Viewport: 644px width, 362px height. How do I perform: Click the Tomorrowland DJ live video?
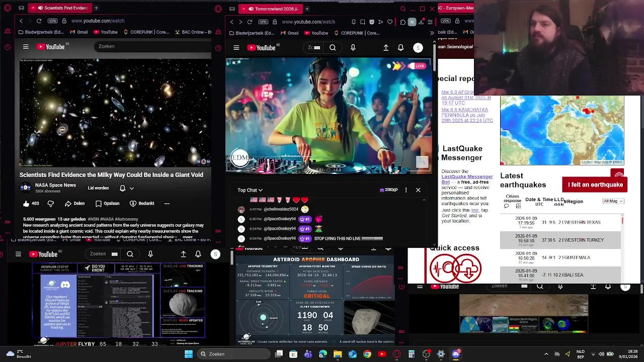(329, 116)
